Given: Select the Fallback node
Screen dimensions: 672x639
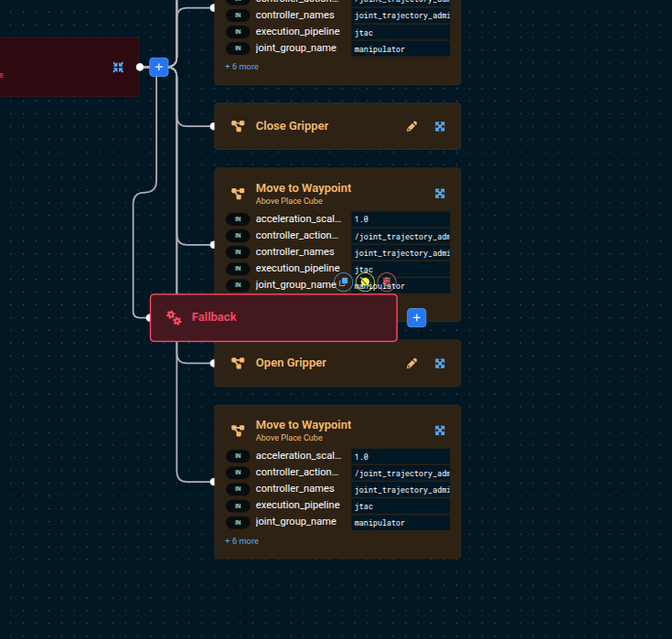Looking at the screenshot, I should [x=274, y=317].
